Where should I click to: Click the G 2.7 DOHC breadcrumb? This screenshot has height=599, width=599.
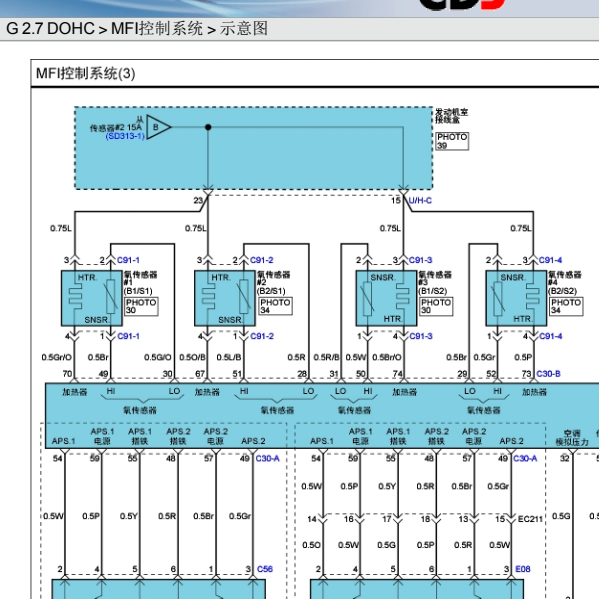[50, 29]
